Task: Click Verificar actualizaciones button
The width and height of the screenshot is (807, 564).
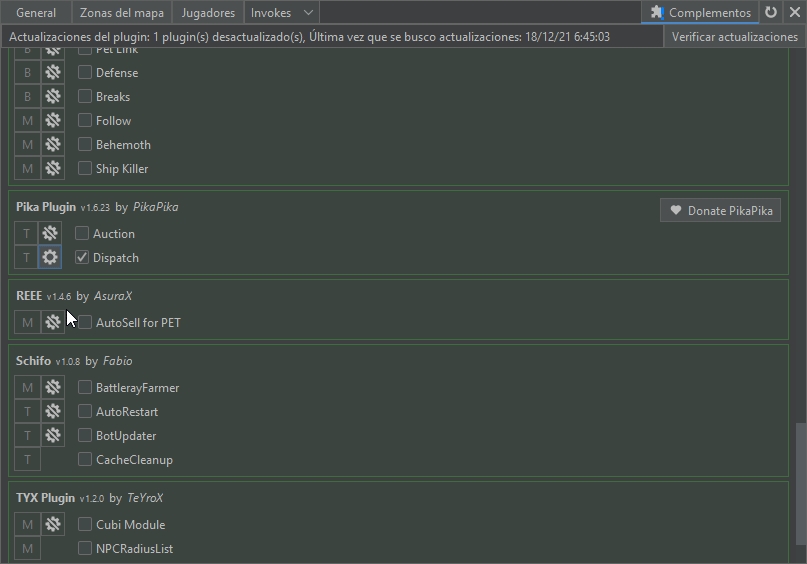Action: [x=734, y=37]
